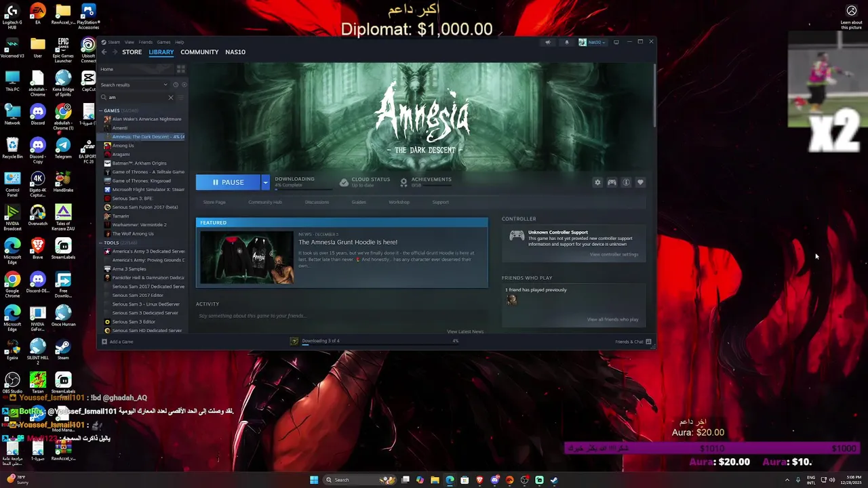Click View Latest News
Viewport: 868px width, 488px height.
coord(465,331)
